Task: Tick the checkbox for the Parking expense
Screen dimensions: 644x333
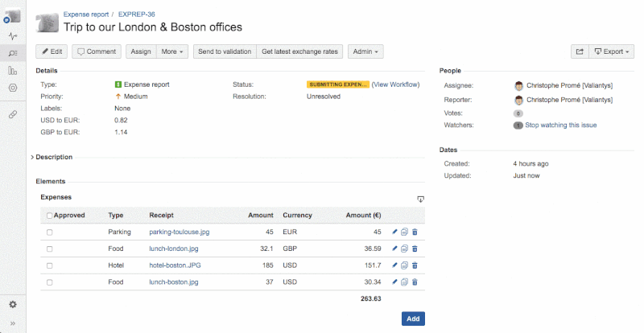Action: coord(50,232)
